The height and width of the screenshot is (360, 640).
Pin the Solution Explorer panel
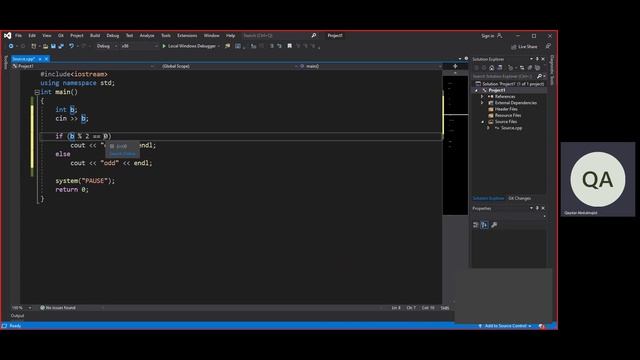pos(537,59)
